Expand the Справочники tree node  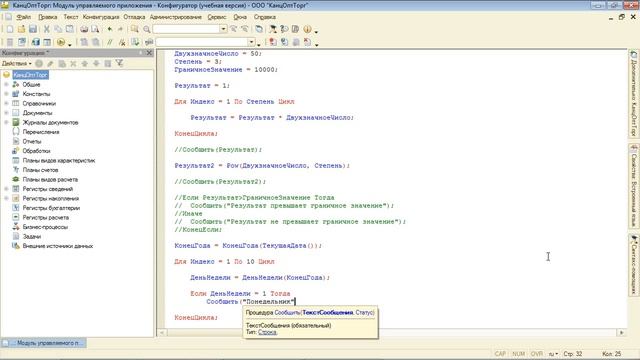click(6, 103)
